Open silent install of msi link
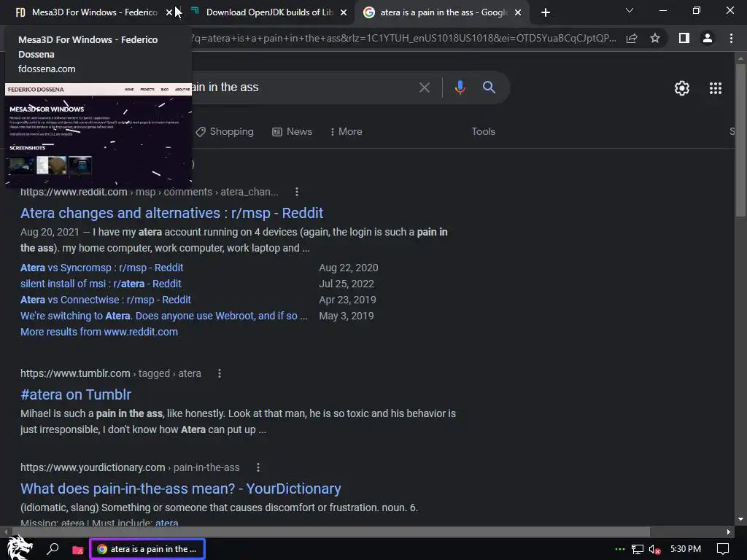The image size is (747, 560). coord(101,284)
